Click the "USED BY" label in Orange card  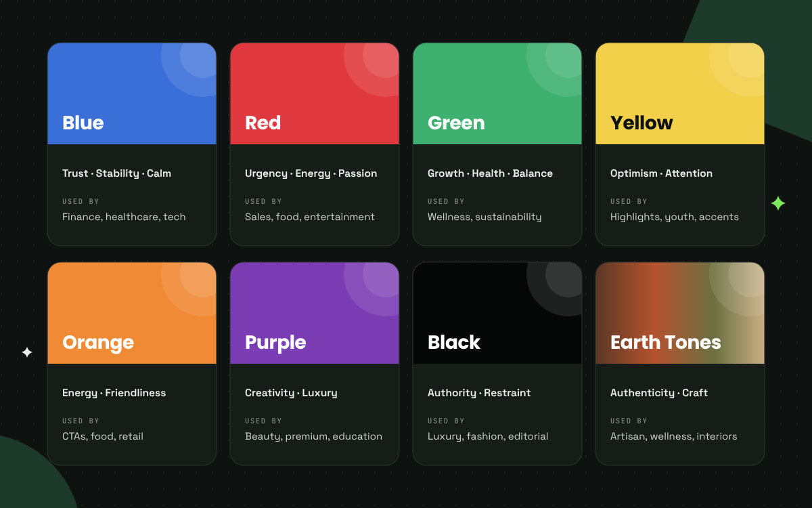(81, 421)
